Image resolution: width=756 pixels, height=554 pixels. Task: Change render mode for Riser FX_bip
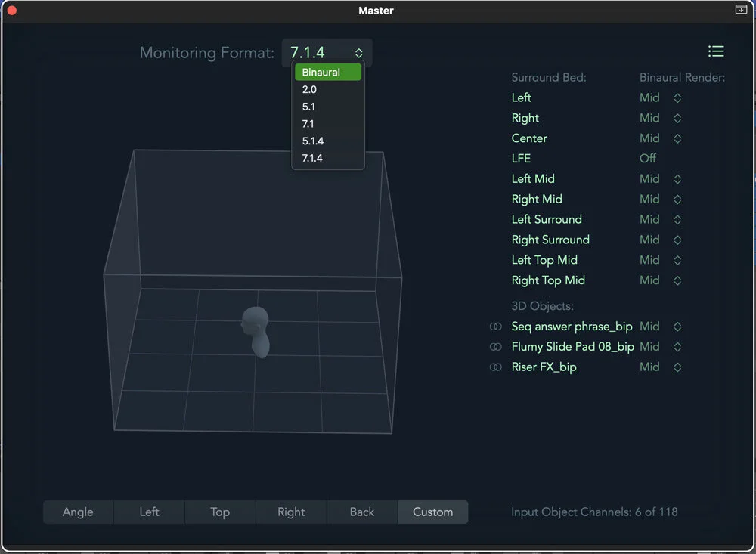[x=661, y=367]
